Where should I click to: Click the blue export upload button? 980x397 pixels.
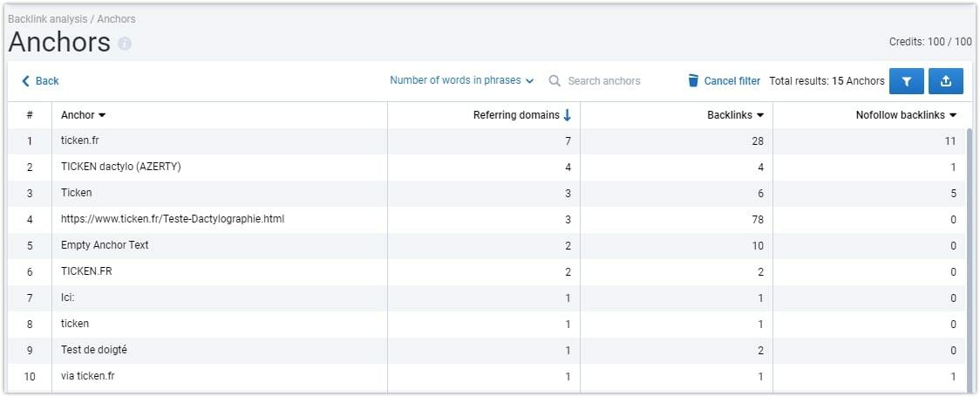[946, 81]
